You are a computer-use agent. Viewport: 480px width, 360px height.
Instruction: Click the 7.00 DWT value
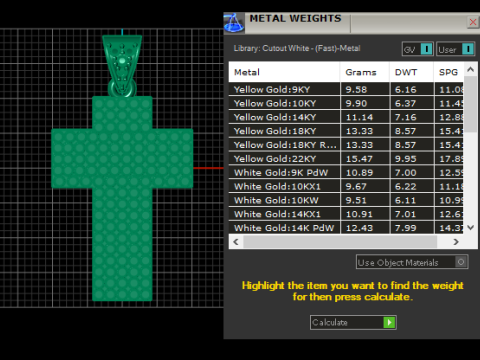(x=406, y=173)
